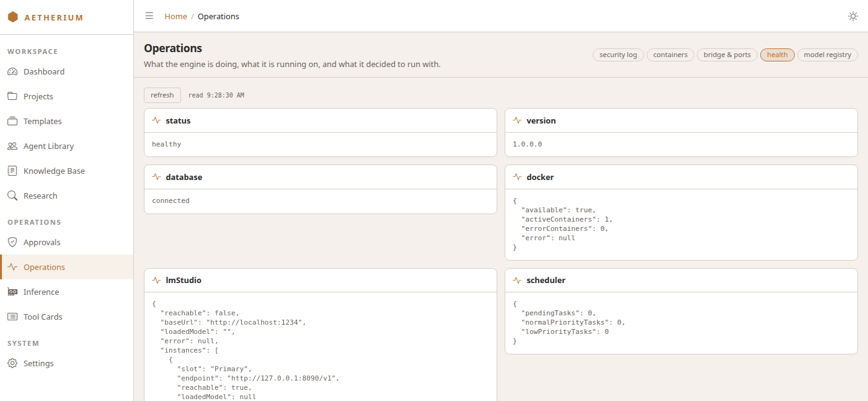Viewport: 868px width, 401px height.
Task: Switch to the bridge & ports tab
Action: [x=727, y=55]
